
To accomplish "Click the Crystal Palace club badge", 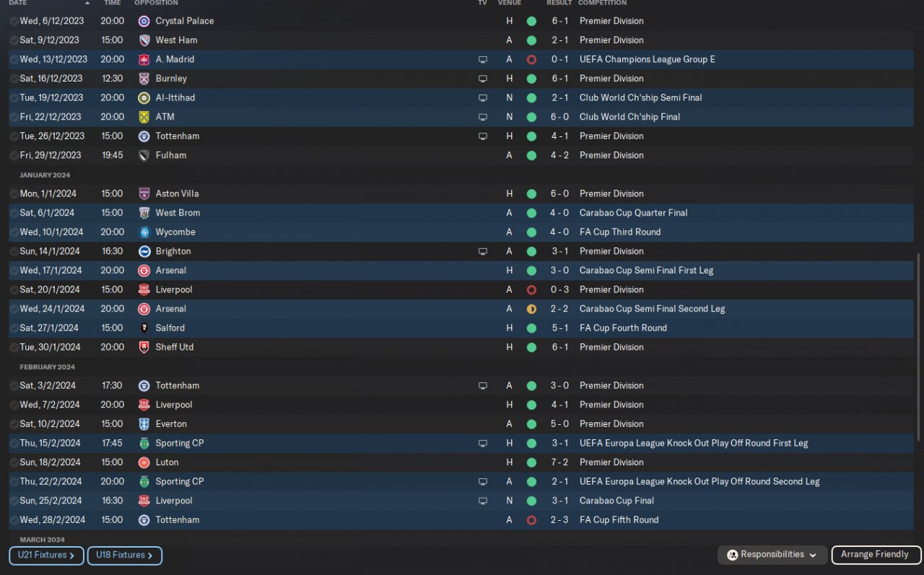I will [144, 21].
